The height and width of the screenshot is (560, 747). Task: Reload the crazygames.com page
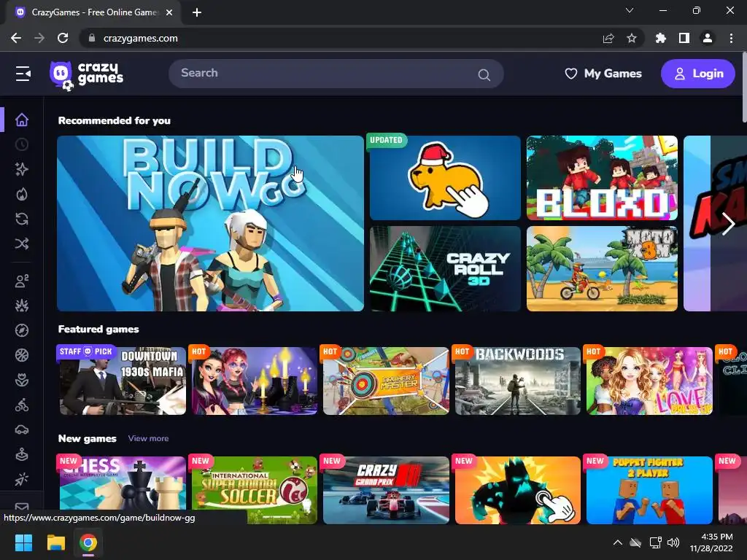click(63, 38)
